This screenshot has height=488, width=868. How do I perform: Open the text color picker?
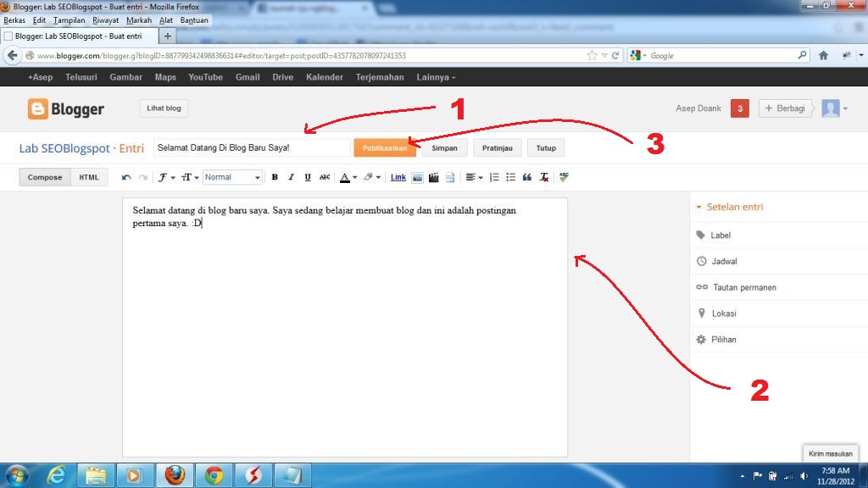click(348, 177)
